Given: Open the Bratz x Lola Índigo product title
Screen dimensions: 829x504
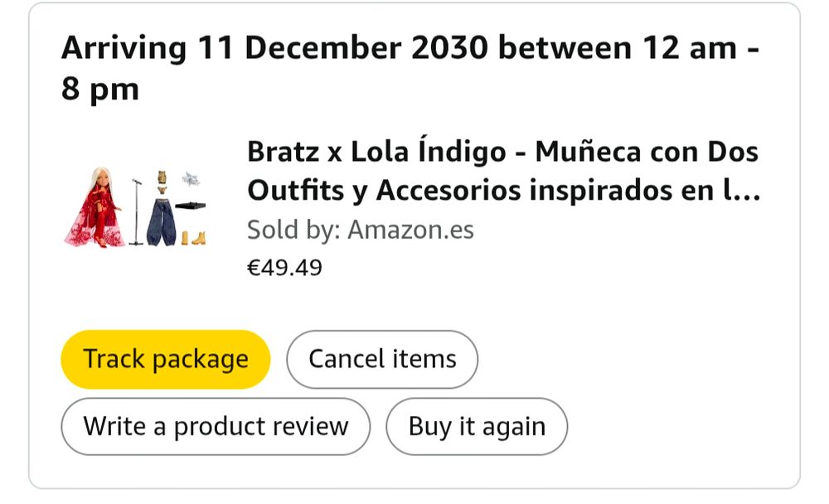Looking at the screenshot, I should tap(504, 171).
